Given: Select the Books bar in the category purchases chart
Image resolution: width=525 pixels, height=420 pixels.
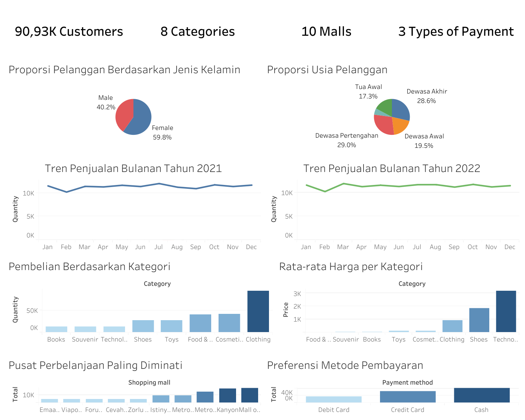Looking at the screenshot, I should 56,329.
